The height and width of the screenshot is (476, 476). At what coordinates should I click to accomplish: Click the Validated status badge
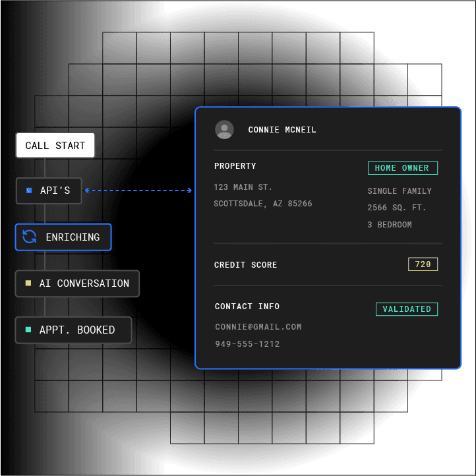pyautogui.click(x=406, y=309)
